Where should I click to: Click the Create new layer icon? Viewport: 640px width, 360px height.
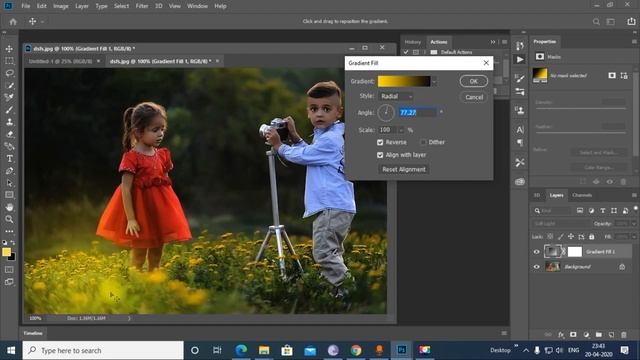point(611,335)
